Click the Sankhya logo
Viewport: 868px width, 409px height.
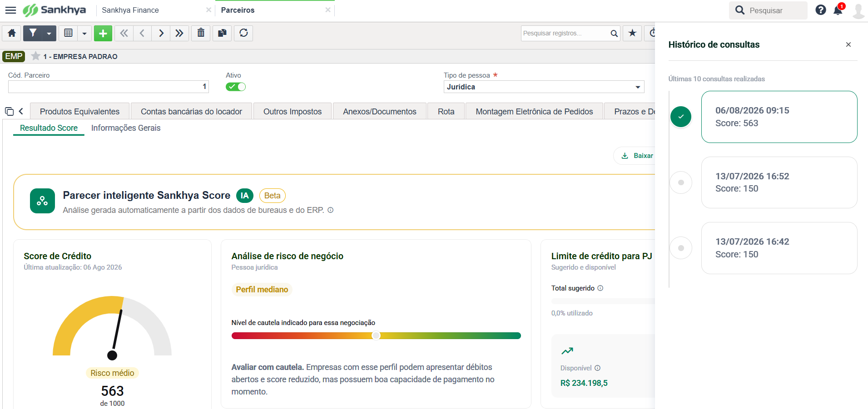pyautogui.click(x=54, y=10)
